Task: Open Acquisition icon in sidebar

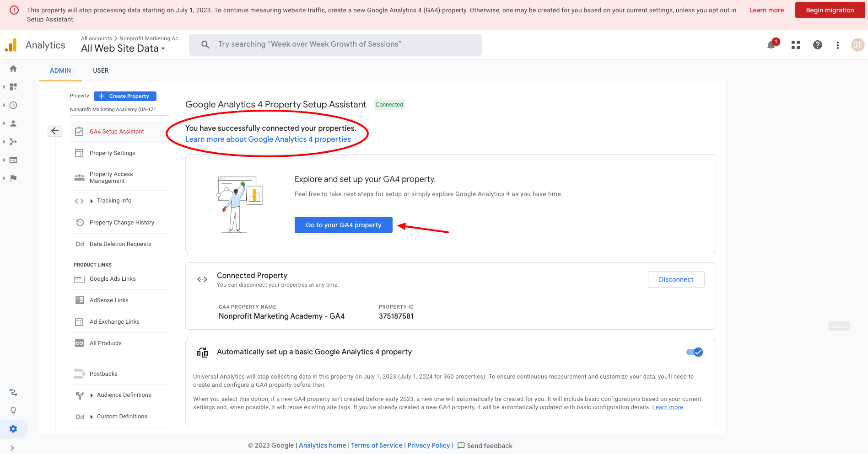Action: 13,142
